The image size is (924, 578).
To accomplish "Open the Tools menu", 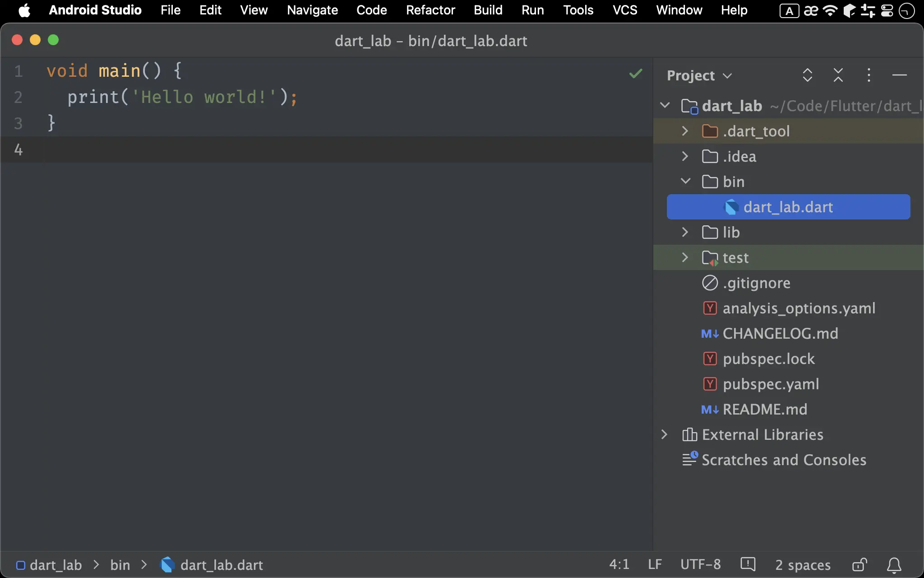I will (578, 10).
